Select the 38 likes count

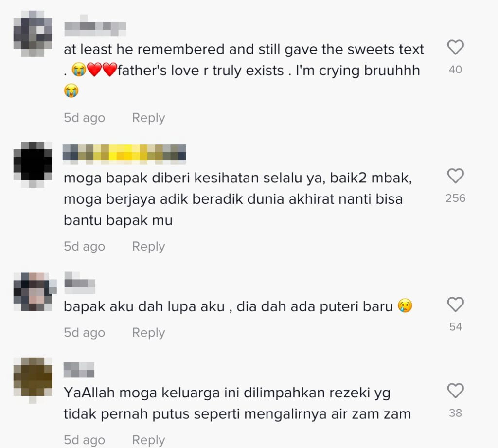tap(455, 412)
